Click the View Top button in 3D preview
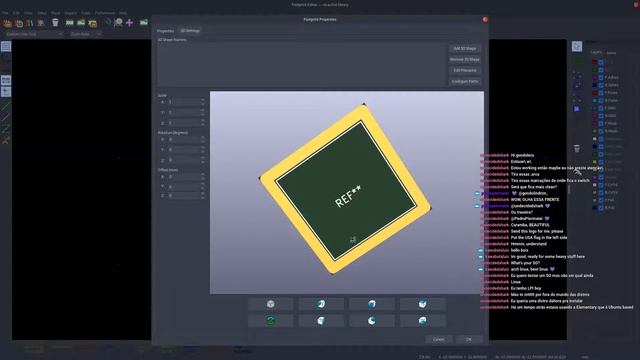640x360 pixels. pos(422,304)
